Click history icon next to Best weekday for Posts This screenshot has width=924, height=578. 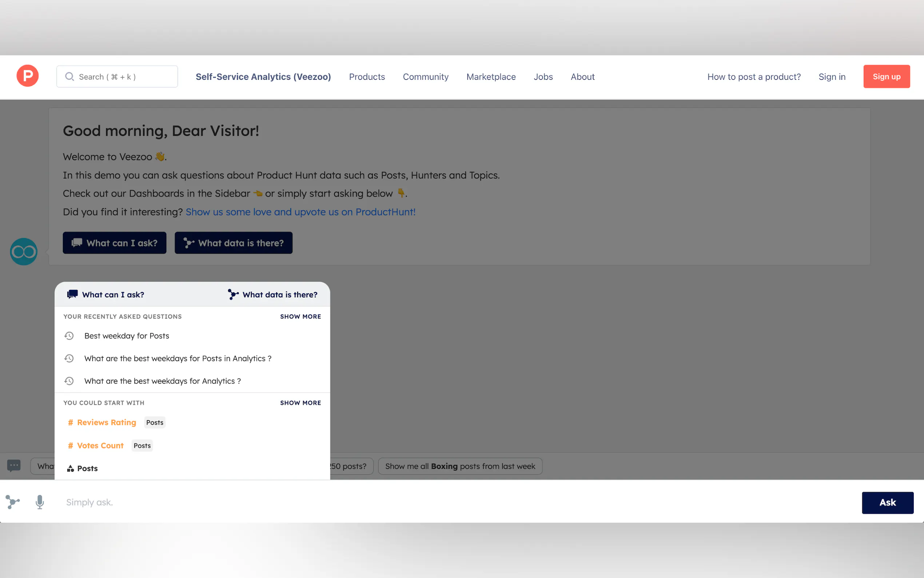pyautogui.click(x=69, y=336)
